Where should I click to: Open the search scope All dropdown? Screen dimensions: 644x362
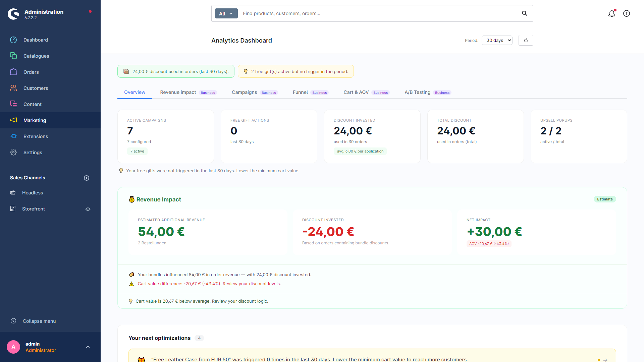coord(226,13)
